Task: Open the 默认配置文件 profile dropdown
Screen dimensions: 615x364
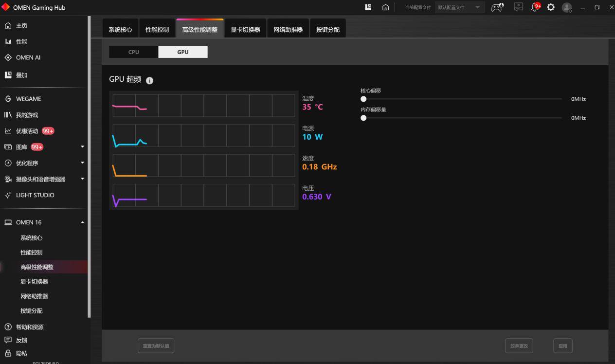Action: (460, 7)
